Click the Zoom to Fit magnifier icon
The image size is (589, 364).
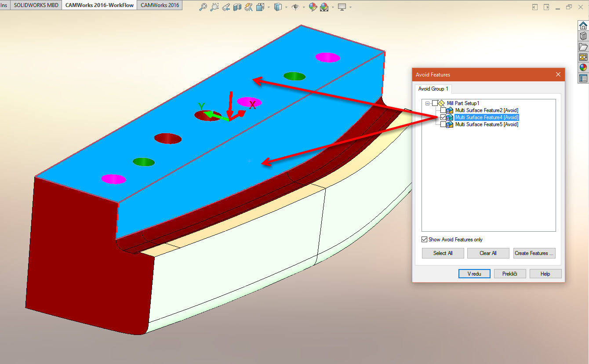(x=203, y=7)
